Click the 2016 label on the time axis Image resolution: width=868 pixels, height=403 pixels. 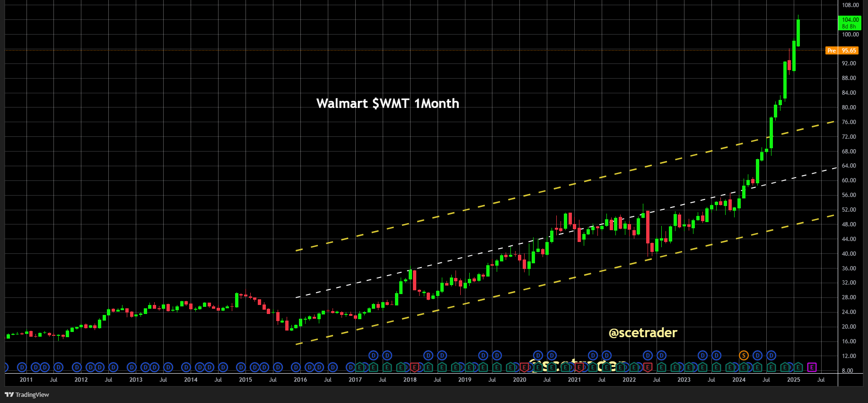300,379
